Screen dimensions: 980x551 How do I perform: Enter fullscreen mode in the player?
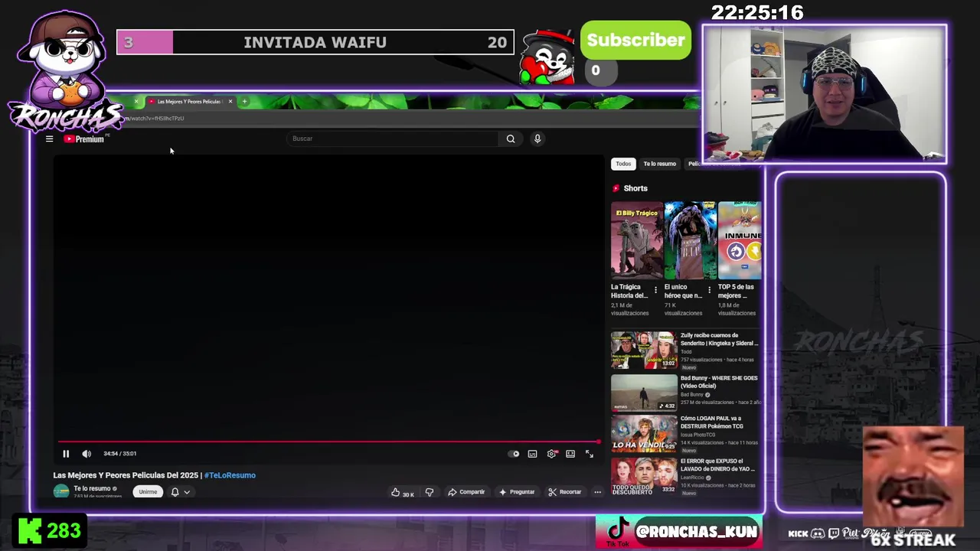[590, 454]
